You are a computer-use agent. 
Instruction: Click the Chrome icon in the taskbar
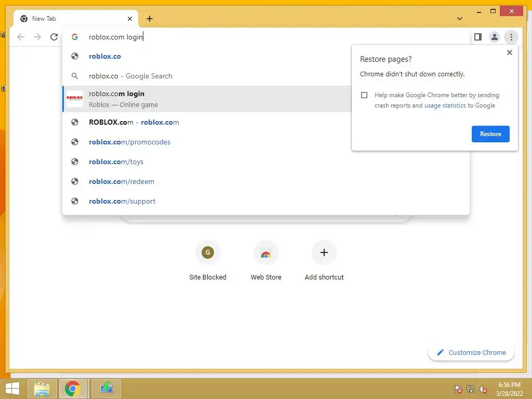click(x=73, y=389)
